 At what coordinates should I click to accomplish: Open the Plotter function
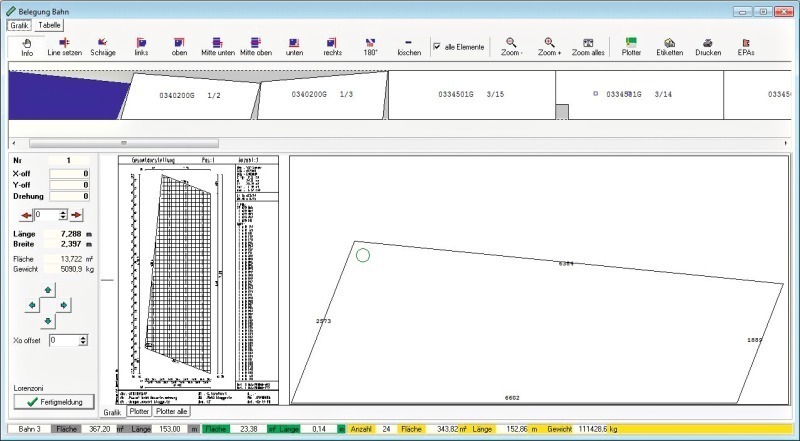tap(631, 47)
